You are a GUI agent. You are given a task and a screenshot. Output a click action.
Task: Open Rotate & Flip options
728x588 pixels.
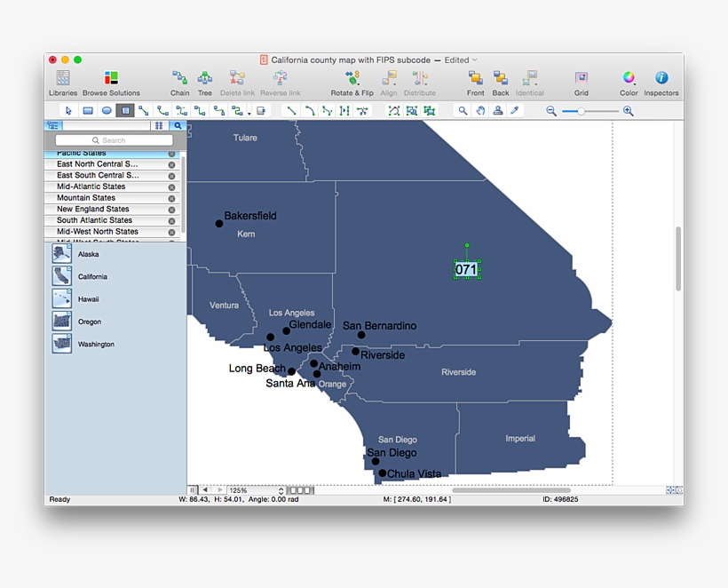[x=352, y=83]
